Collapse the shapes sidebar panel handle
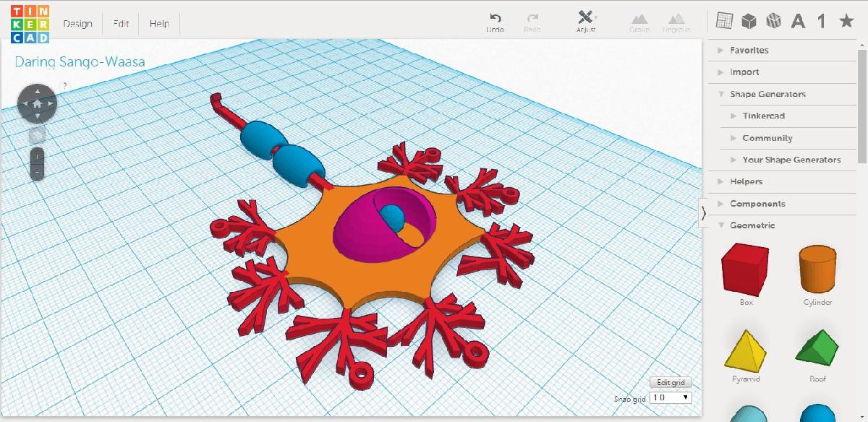 click(x=703, y=213)
